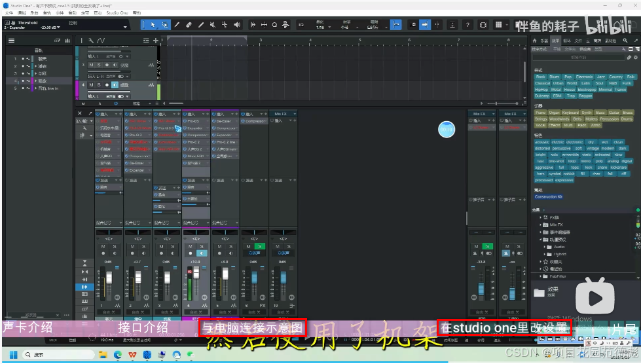This screenshot has height=364, width=641.
Task: Select the Bend tool in toolbar
Action: click(225, 25)
